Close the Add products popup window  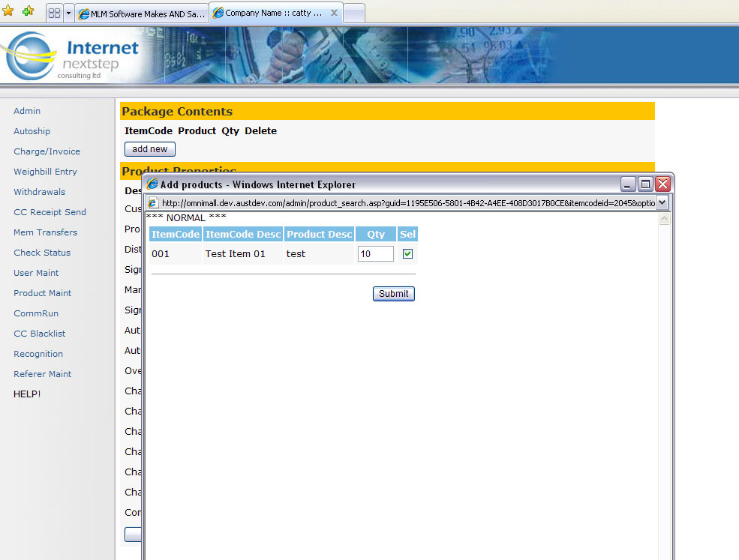[x=662, y=184]
